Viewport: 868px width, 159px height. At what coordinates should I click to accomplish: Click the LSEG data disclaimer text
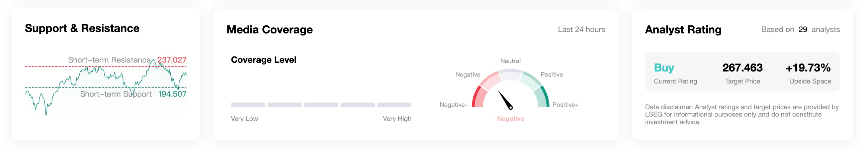point(741,115)
